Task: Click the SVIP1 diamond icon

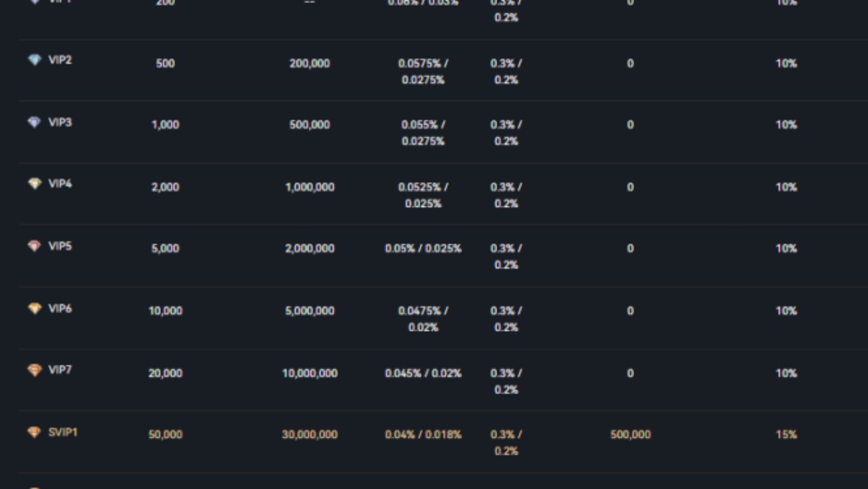Action: click(34, 432)
